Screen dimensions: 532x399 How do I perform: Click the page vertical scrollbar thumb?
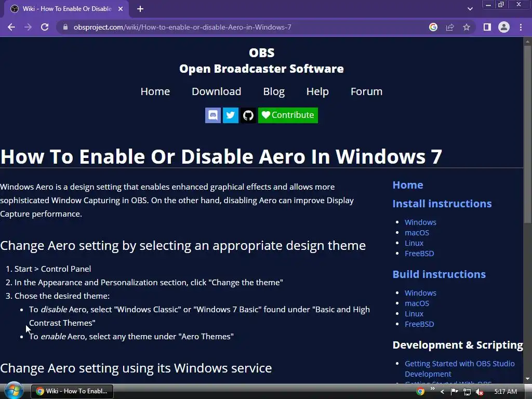tap(527, 134)
